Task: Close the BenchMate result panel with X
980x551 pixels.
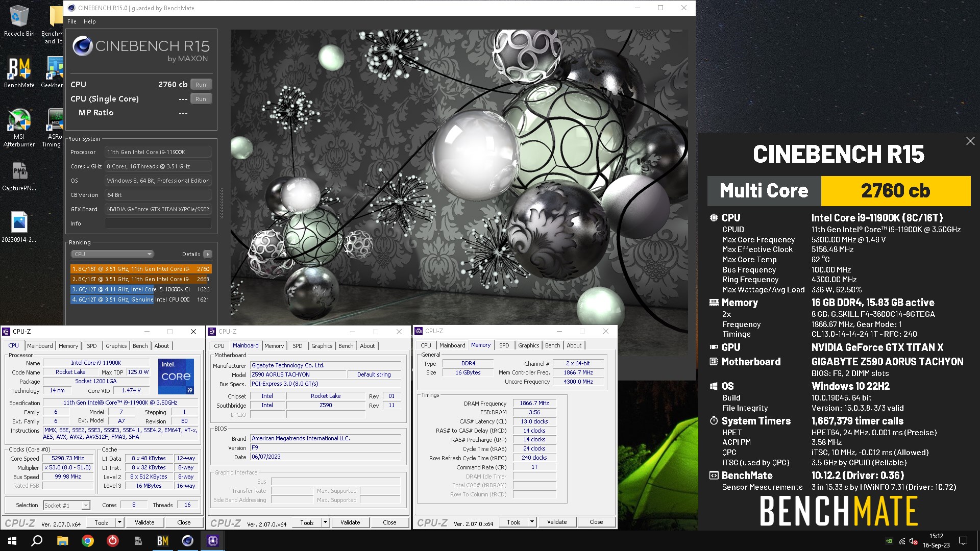Action: [x=970, y=141]
